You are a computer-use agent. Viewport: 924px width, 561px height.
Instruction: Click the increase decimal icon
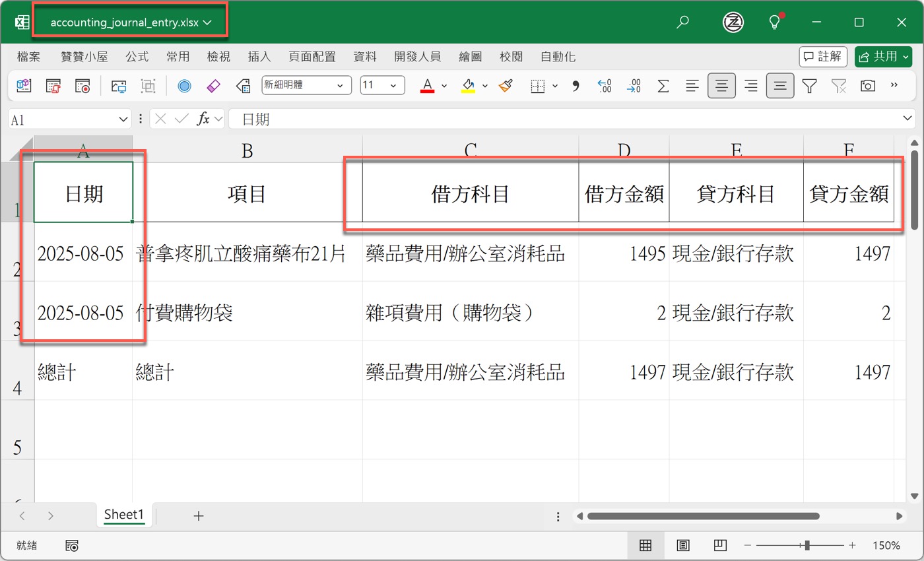point(605,85)
